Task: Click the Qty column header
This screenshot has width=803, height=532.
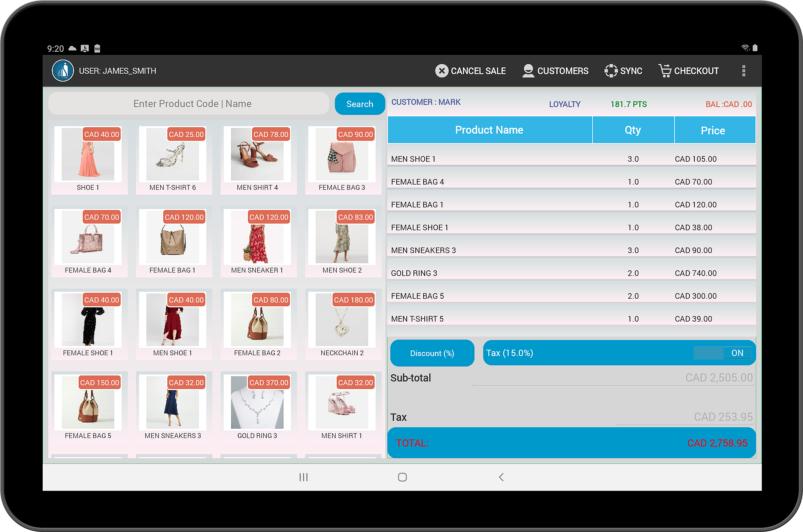Action: (633, 130)
